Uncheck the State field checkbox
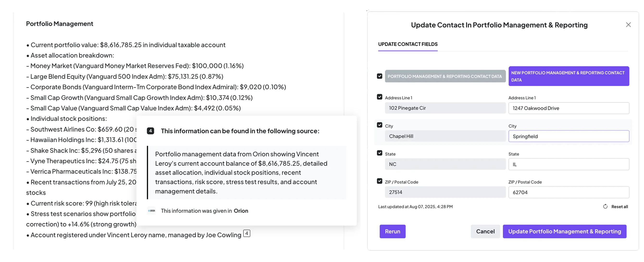644x262 pixels. tap(379, 153)
